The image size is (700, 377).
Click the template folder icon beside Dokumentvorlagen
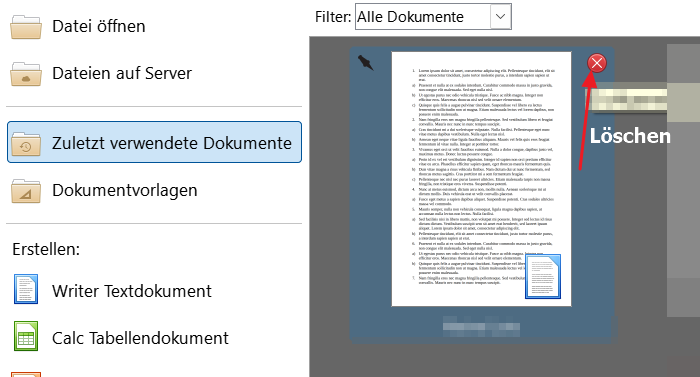pyautogui.click(x=26, y=191)
